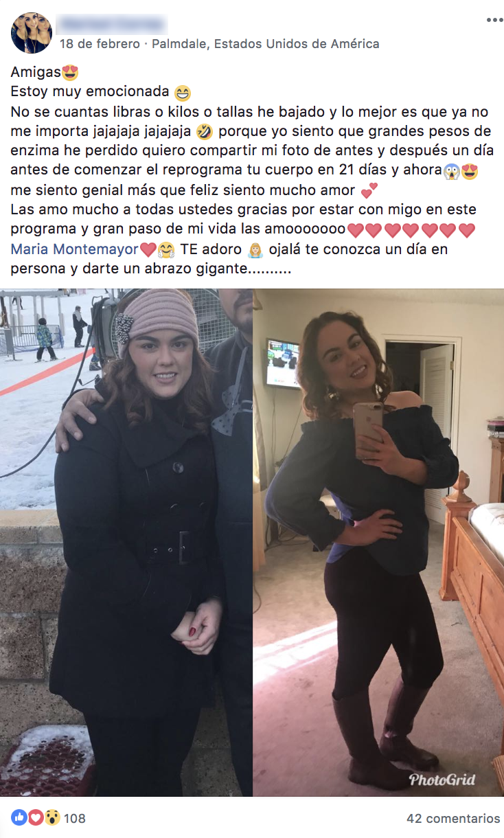
Task: Click the yellow Wow reaction icon
Action: [x=51, y=817]
